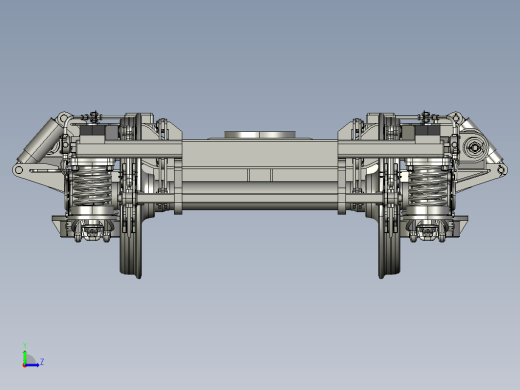Click the green Y axis of the triad
Screen dimensions: 520x390
click(25, 357)
